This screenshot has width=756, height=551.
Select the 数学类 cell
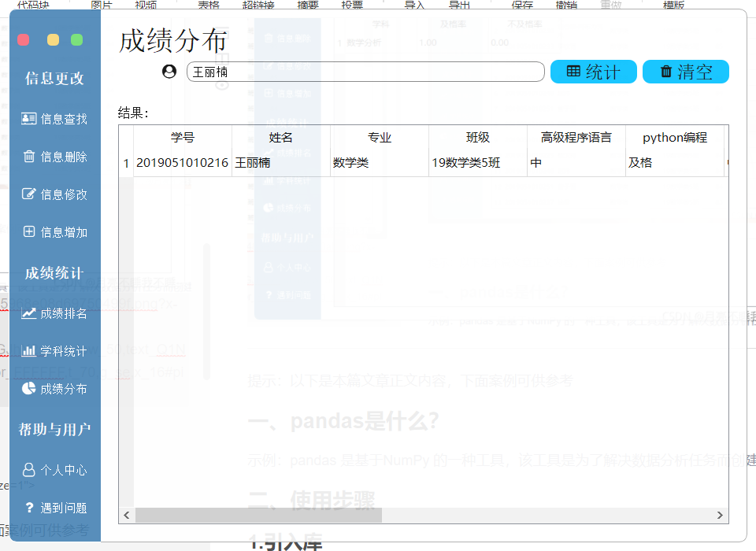[380, 163]
